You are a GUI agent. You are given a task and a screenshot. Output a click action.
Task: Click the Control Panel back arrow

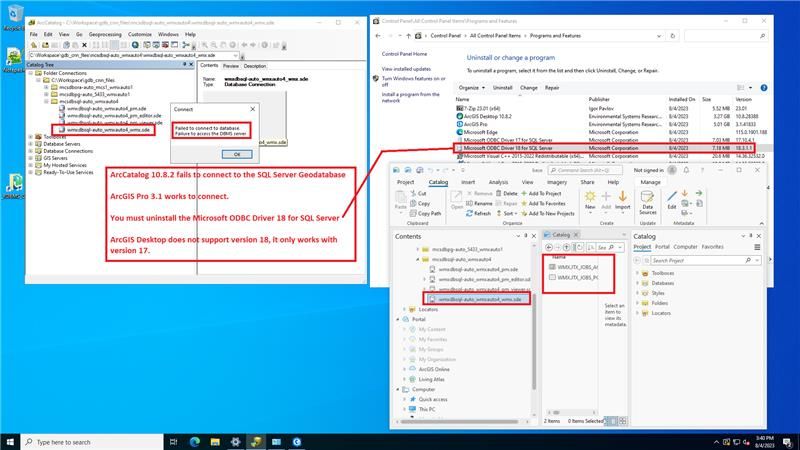tap(378, 36)
